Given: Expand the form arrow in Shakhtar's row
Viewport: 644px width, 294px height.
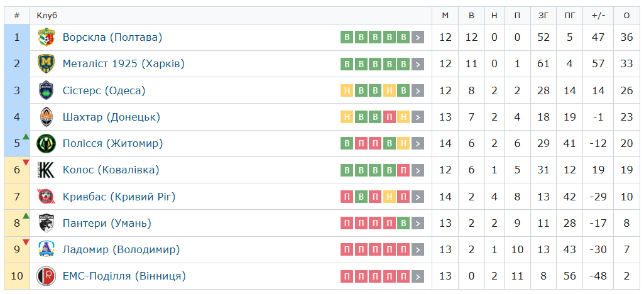Looking at the screenshot, I should [x=418, y=117].
